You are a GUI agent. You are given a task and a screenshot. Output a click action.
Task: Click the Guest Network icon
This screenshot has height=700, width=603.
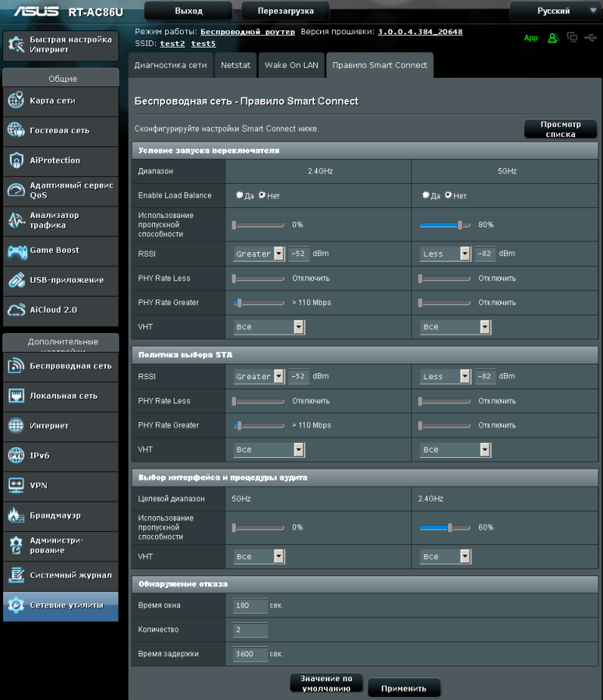pos(16,130)
